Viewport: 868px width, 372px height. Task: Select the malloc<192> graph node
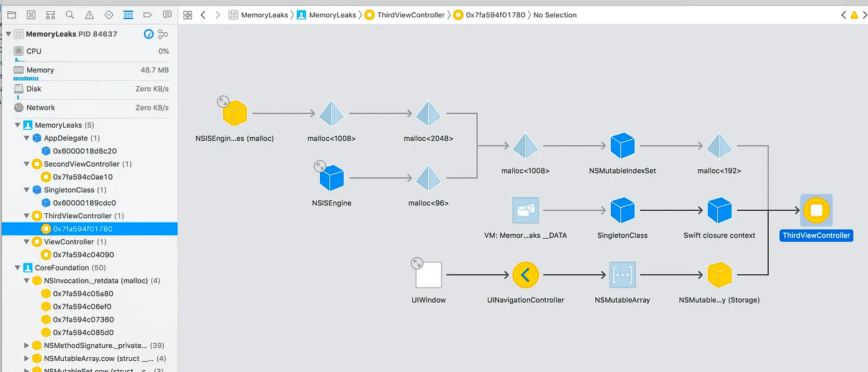click(719, 146)
